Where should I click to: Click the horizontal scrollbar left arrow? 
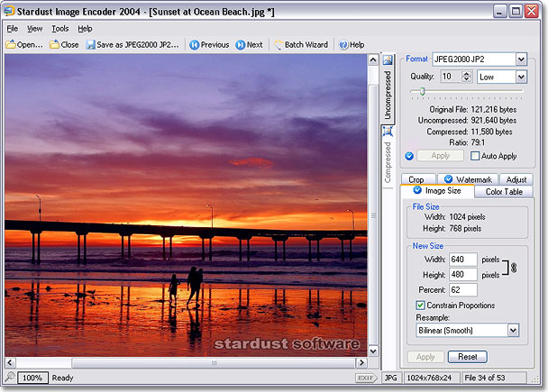[x=10, y=362]
